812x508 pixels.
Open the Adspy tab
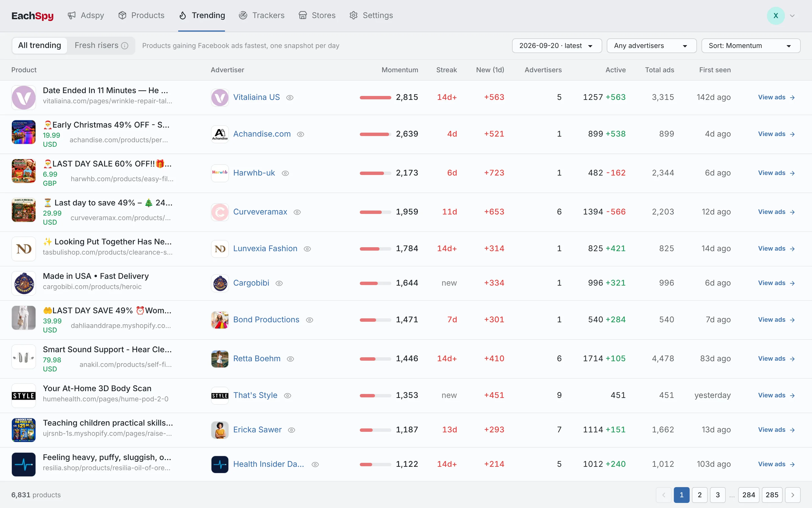pyautogui.click(x=86, y=16)
